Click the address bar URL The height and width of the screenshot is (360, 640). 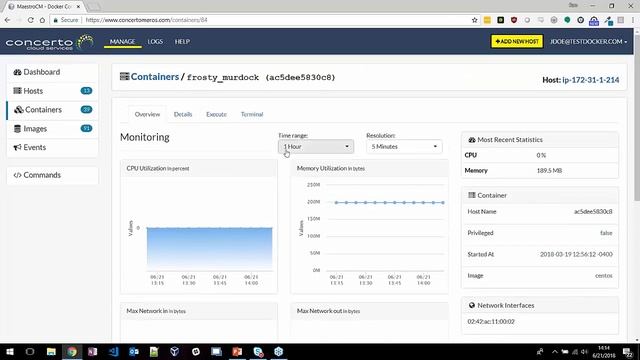146,20
